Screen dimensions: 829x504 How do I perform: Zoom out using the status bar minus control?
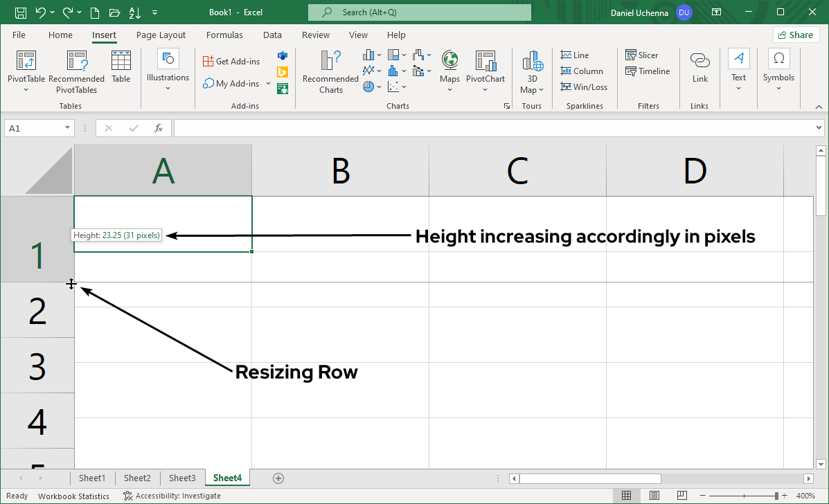[702, 496]
